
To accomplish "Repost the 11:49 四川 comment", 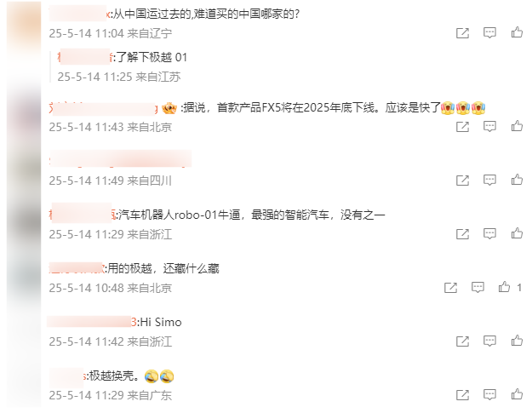I will 462,181.
